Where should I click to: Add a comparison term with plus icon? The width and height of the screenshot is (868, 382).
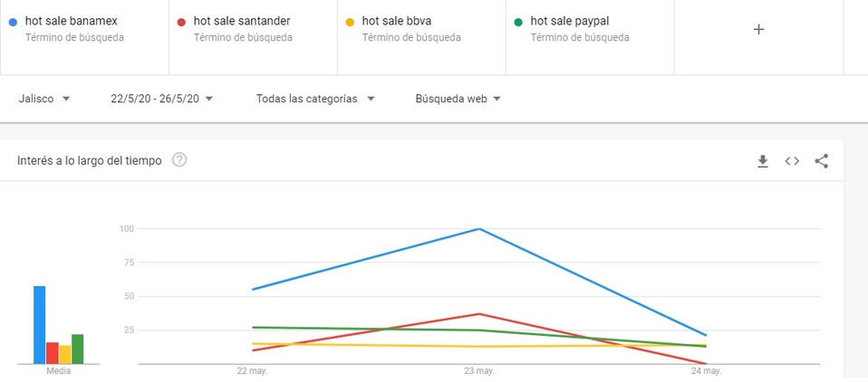759,29
